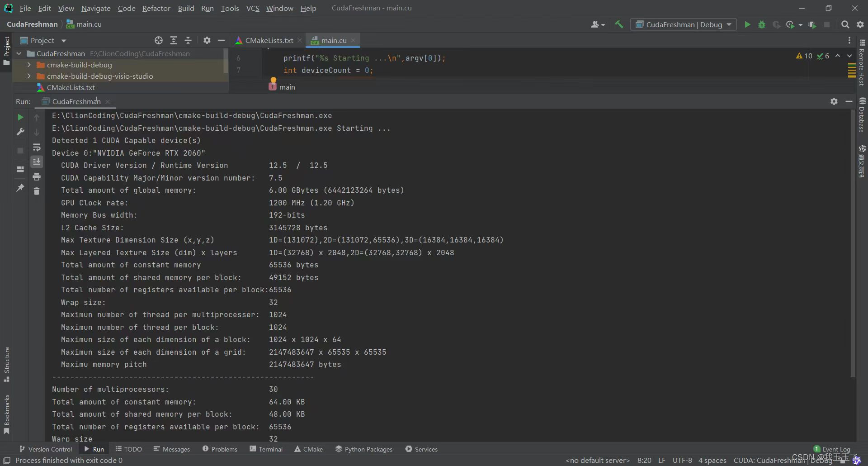Screen dimensions: 868x466
Task: Open Services tool window
Action: coord(421,449)
